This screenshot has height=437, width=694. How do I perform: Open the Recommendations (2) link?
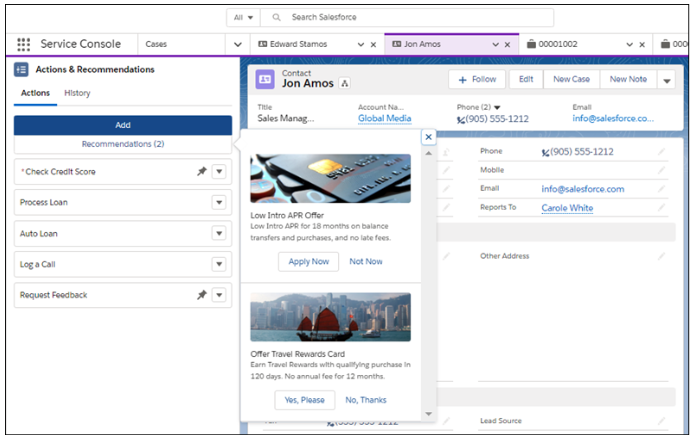pos(123,144)
